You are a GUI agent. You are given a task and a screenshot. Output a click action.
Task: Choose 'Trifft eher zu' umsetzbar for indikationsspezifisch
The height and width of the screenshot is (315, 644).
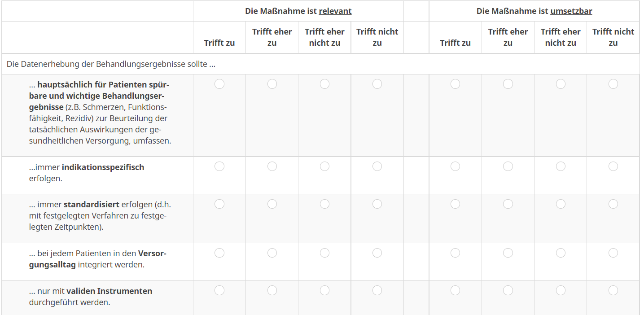click(x=508, y=166)
